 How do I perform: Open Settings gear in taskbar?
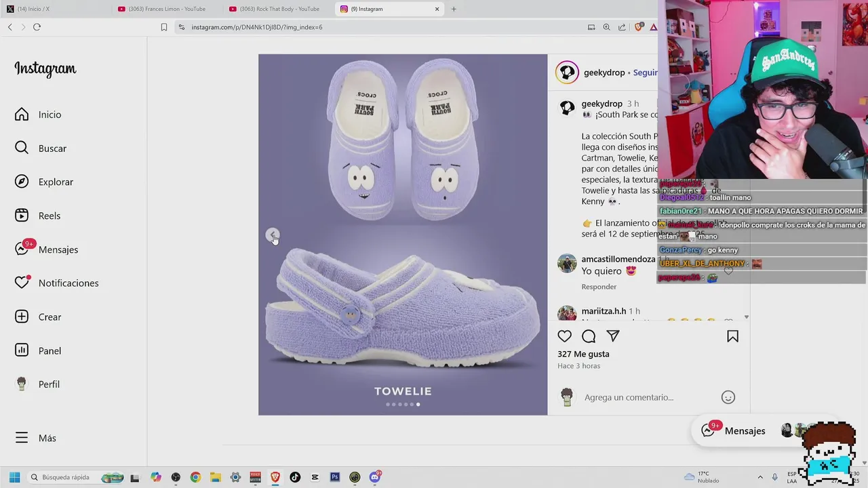click(235, 477)
